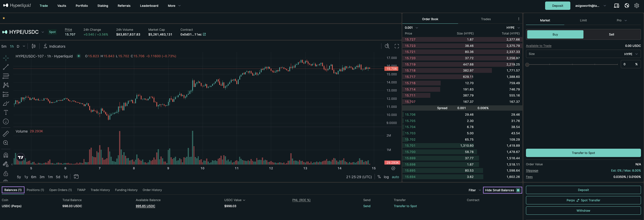644x220 pixels.
Task: Select the trend line drawing tool
Action: (x=6, y=67)
